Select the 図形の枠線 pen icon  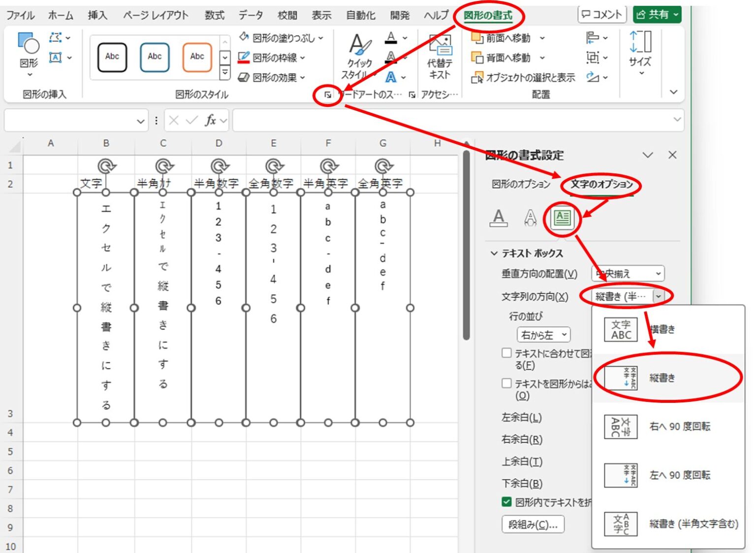pos(245,58)
